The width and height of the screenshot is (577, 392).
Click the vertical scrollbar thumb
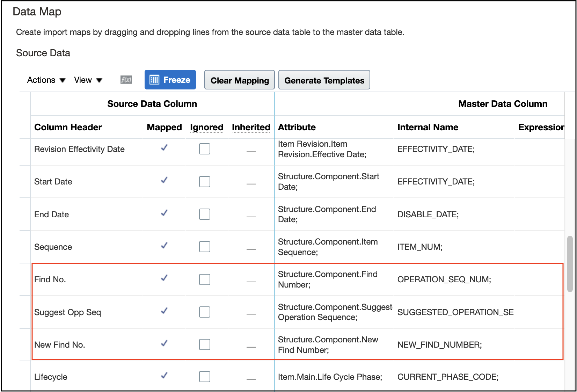570,264
